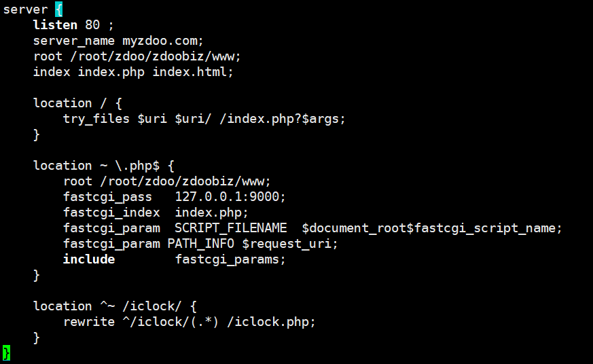593x364 pixels.
Task: Place cursor on the bold listen keyword
Action: tap(56, 25)
